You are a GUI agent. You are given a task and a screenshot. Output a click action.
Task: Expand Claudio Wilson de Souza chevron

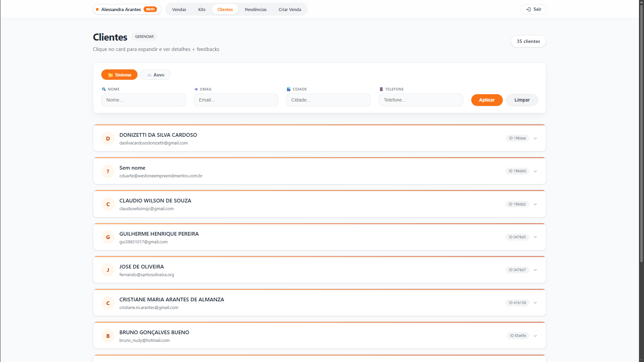click(x=535, y=204)
